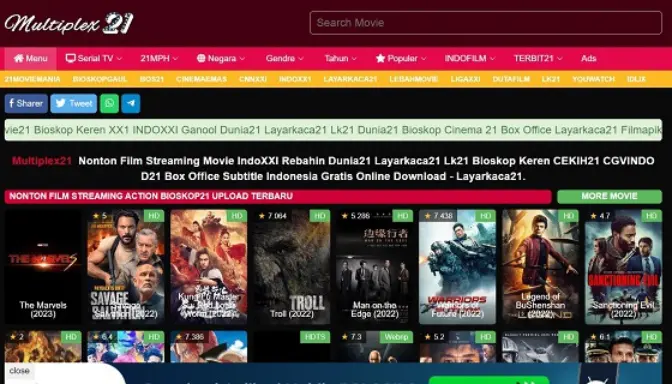Expand the Serial TV dropdown
The width and height of the screenshot is (672, 384).
pyautogui.click(x=93, y=58)
